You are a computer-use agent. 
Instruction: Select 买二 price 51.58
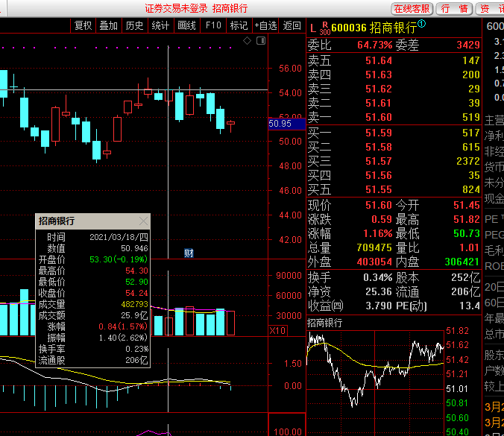point(379,147)
